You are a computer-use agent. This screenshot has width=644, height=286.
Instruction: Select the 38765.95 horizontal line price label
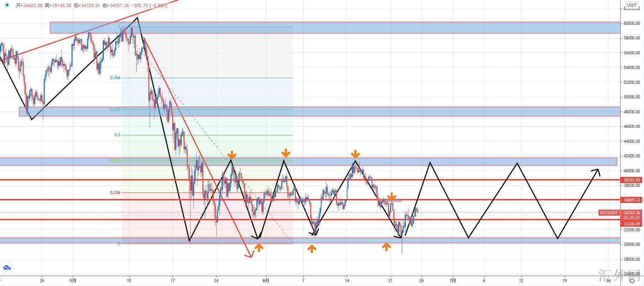(632, 180)
